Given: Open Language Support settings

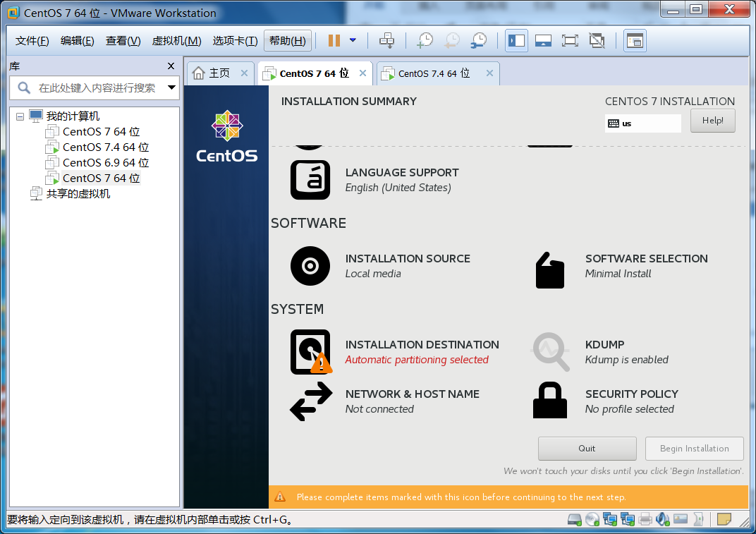Looking at the screenshot, I should [x=374, y=180].
